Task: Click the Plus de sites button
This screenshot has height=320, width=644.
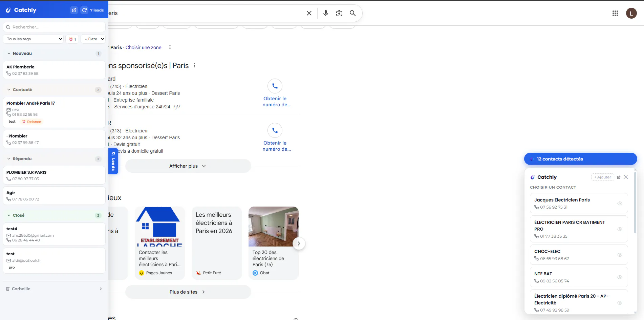Action: tap(188, 292)
